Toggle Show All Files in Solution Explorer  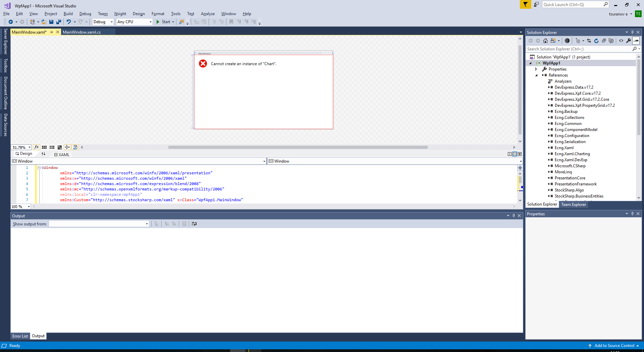pos(611,41)
